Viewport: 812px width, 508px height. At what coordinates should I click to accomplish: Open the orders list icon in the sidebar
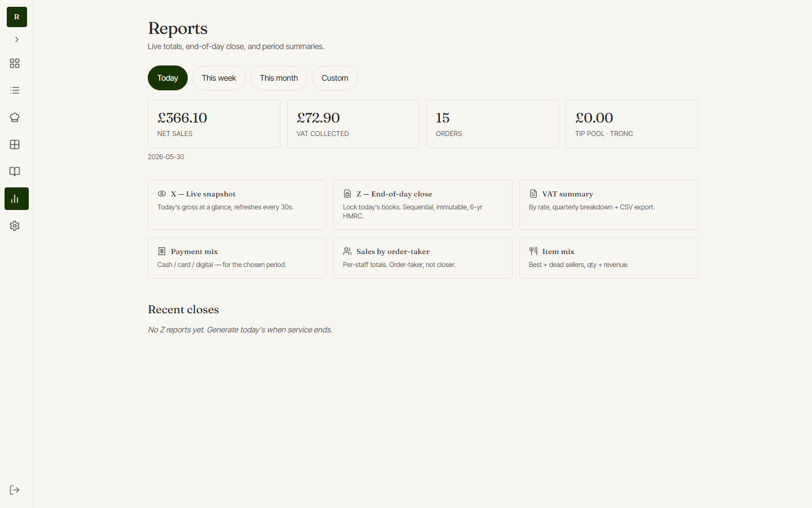point(15,90)
